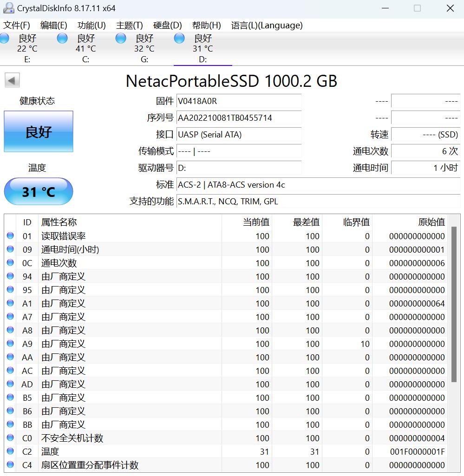Select the D: drive status orb

[179, 39]
